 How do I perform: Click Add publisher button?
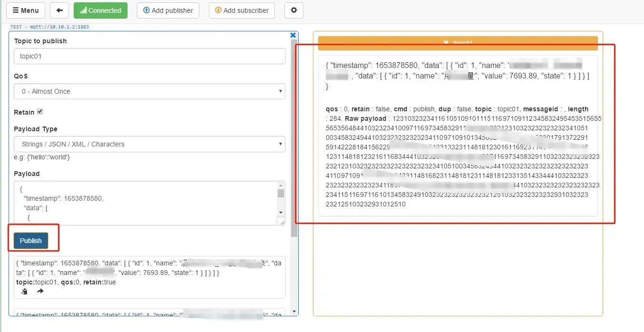(168, 10)
